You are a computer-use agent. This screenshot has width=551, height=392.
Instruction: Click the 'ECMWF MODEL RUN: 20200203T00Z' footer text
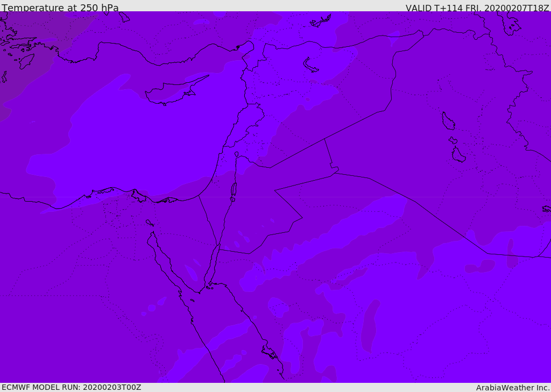[72, 387]
